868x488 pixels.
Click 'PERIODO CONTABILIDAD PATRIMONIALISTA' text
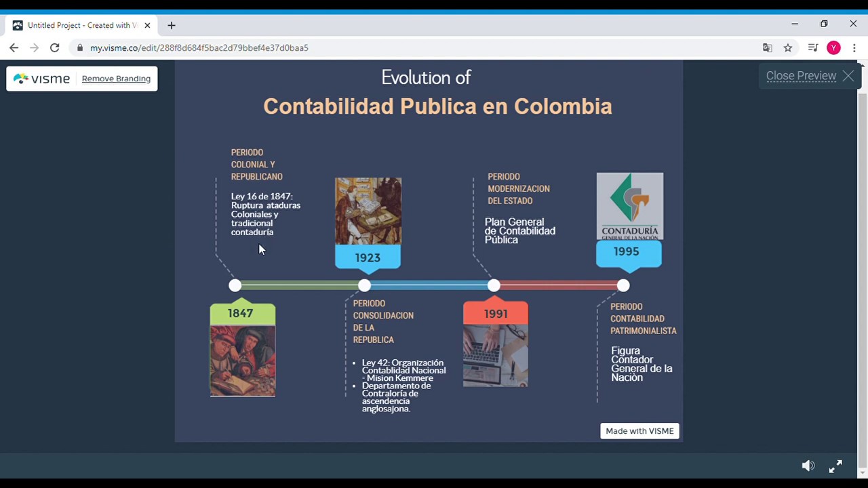click(644, 319)
